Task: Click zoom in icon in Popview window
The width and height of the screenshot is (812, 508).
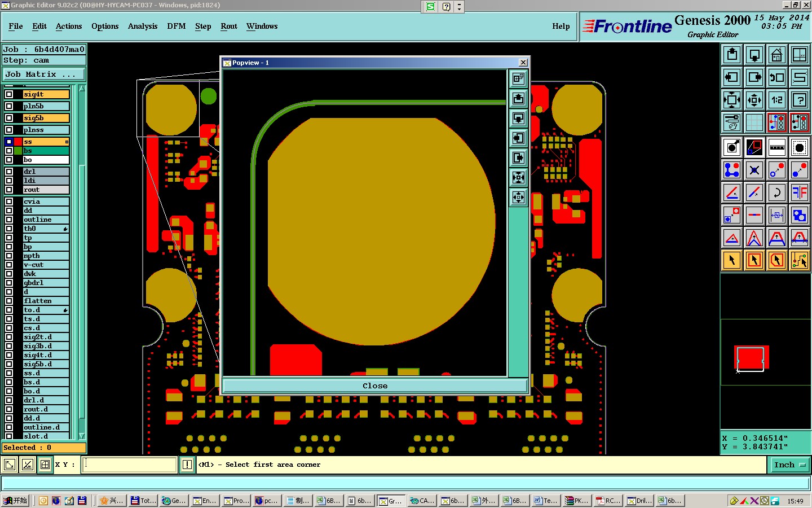Action: pos(518,178)
